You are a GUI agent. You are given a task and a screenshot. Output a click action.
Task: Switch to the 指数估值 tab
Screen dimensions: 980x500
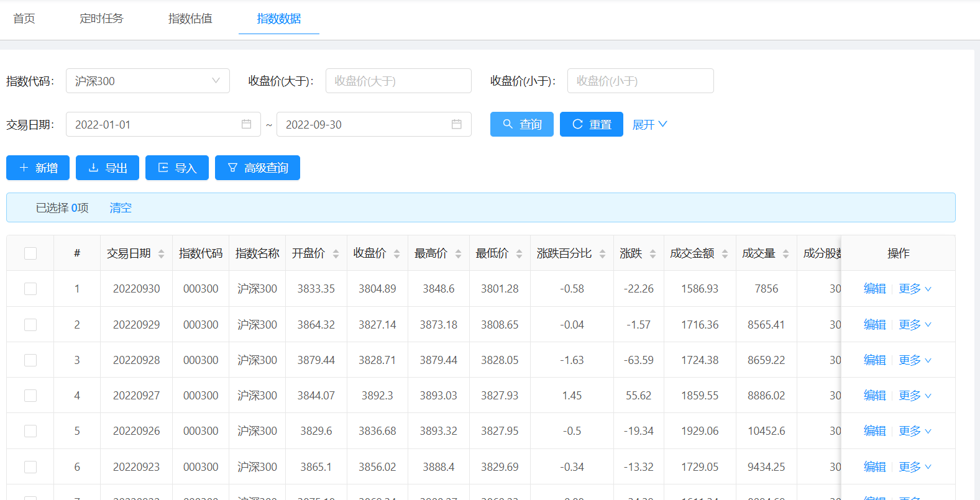[190, 19]
